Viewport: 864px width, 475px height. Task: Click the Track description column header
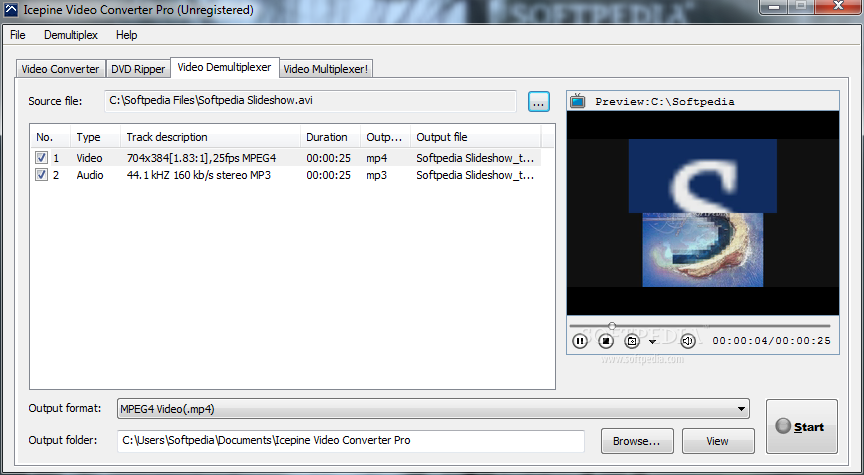(210, 137)
